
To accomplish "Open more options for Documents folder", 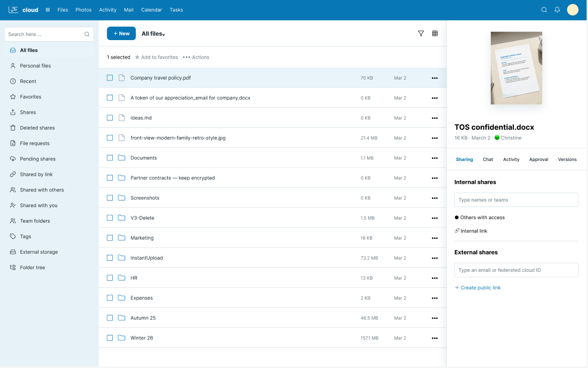I will (x=435, y=158).
